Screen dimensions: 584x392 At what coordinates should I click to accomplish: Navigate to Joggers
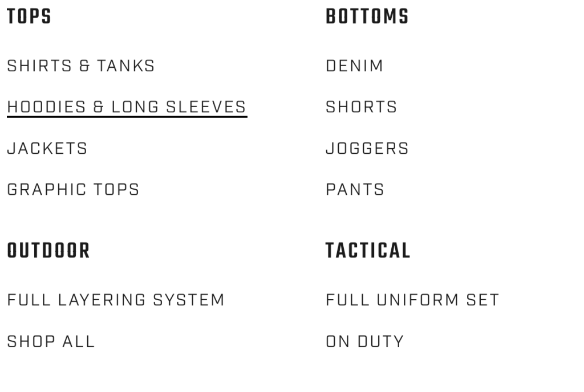pyautogui.click(x=367, y=149)
